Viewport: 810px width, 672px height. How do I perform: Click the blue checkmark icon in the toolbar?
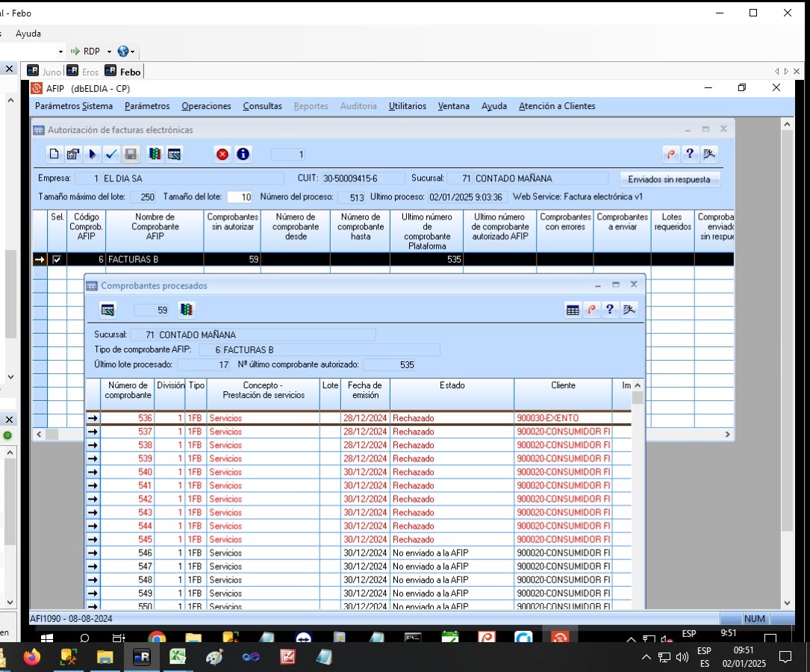tap(111, 155)
